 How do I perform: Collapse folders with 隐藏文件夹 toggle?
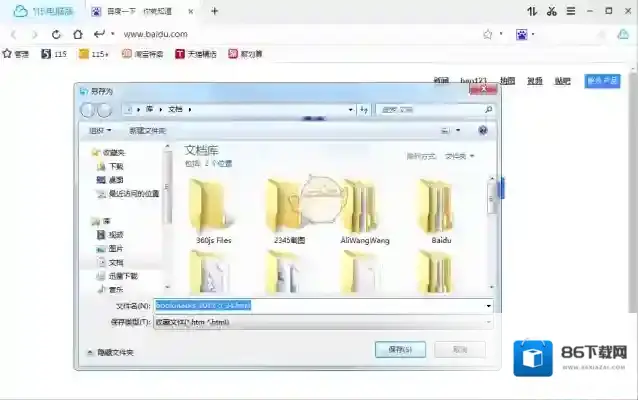tap(111, 352)
